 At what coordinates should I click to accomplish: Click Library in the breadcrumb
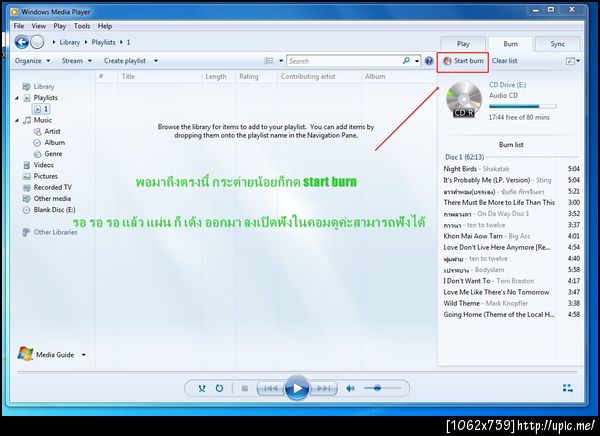70,42
